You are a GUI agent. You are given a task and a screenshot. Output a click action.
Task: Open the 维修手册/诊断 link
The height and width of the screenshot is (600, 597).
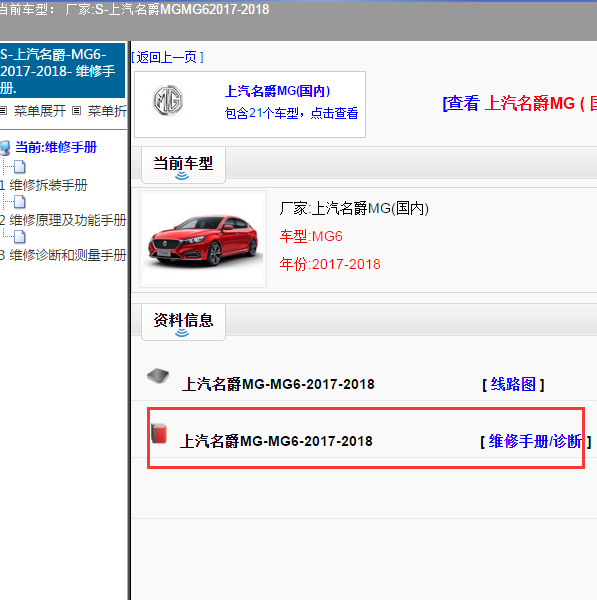pyautogui.click(x=535, y=442)
